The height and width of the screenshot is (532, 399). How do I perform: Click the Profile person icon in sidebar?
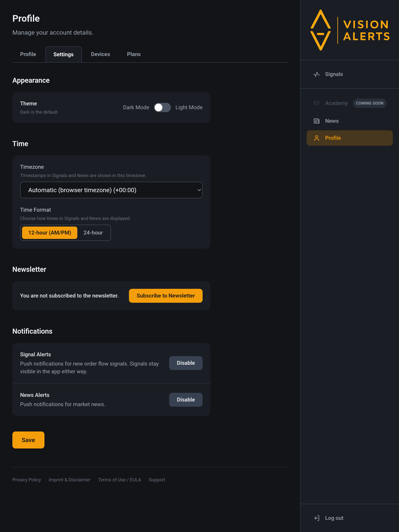pyautogui.click(x=316, y=138)
